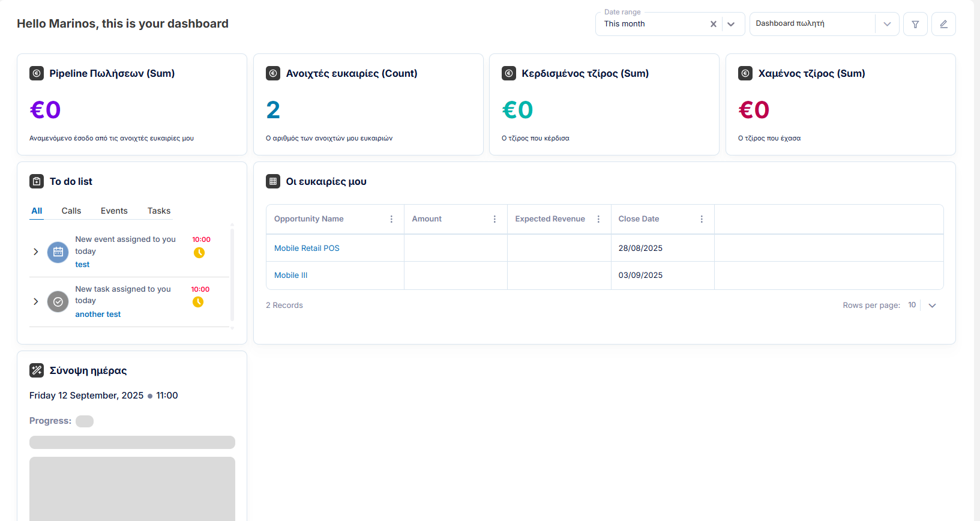The width and height of the screenshot is (980, 521).
Task: Open Amount column options menu
Action: 495,219
